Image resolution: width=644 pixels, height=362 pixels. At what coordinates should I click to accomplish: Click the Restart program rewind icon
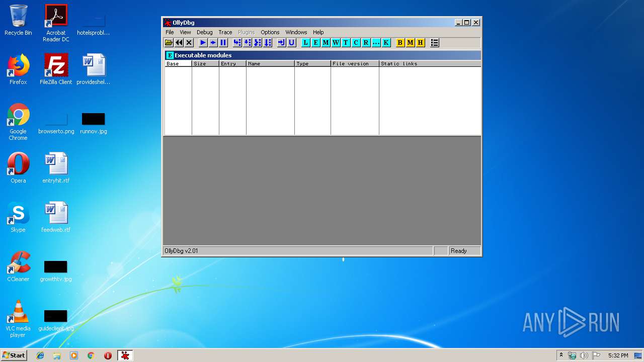point(179,43)
